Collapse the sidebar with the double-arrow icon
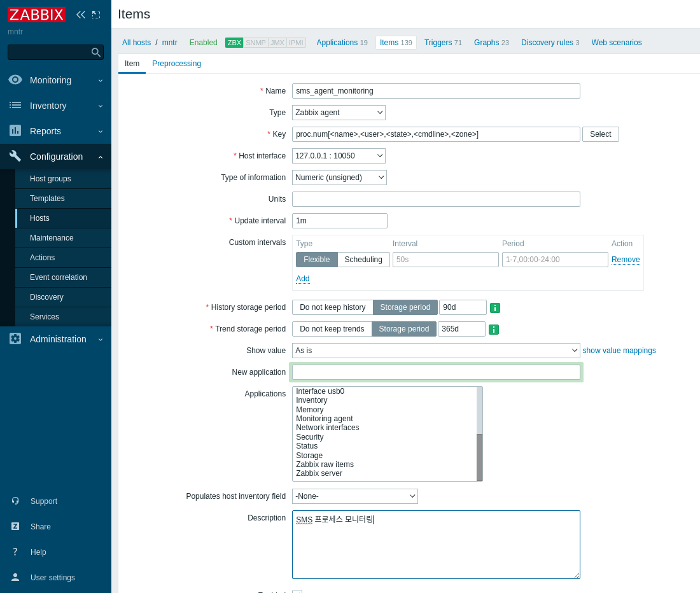This screenshot has height=593, width=700. (80, 14)
